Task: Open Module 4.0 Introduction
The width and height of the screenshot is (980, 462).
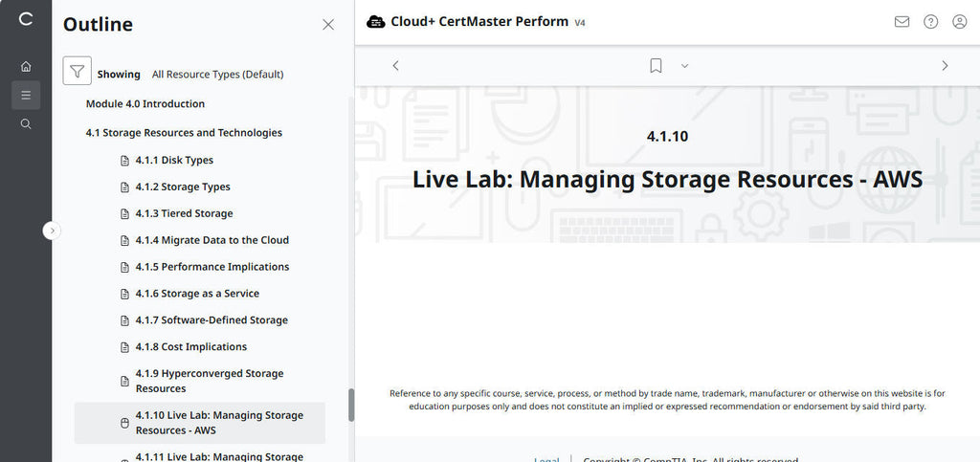Action: 145,103
